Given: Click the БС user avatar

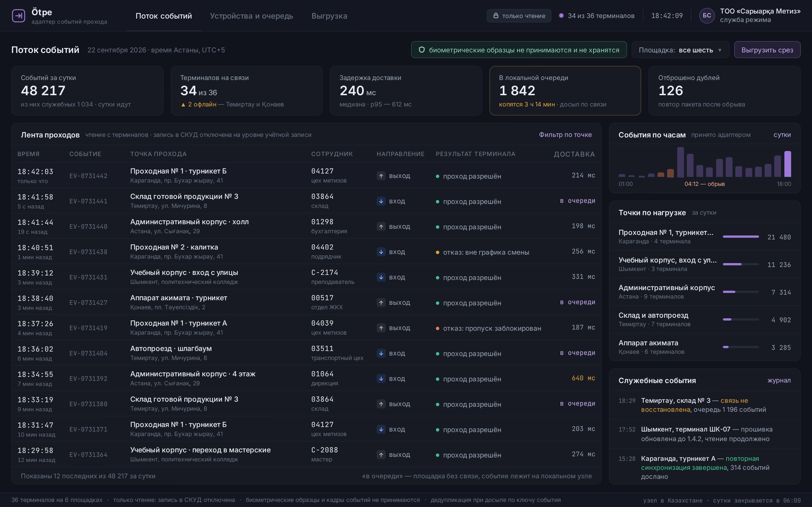Looking at the screenshot, I should tap(707, 16).
